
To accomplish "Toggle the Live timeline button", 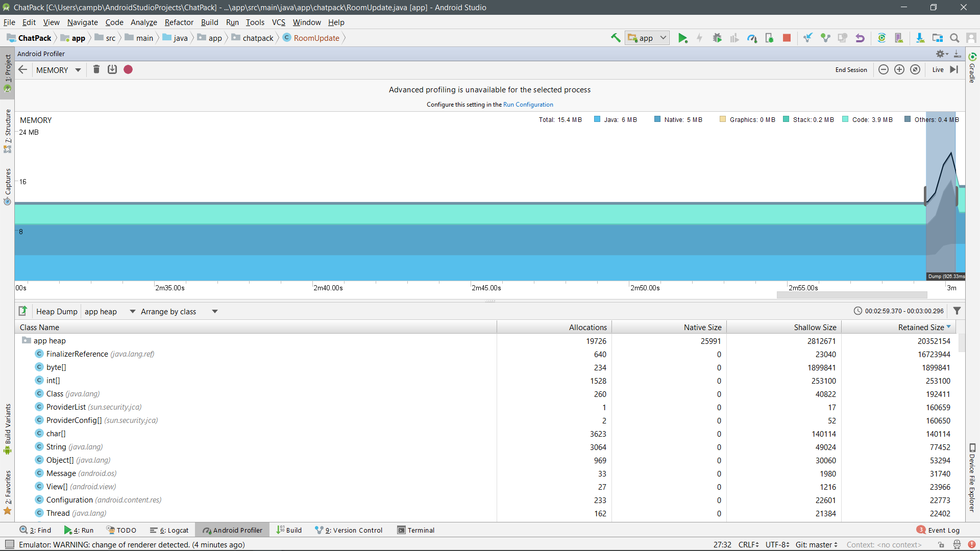I will tap(938, 70).
